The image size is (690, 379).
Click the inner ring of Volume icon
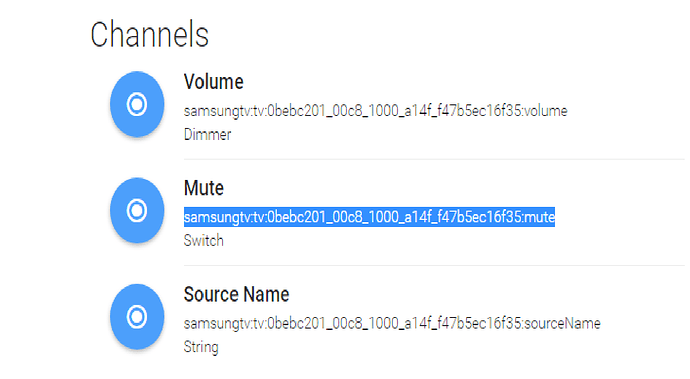[137, 104]
